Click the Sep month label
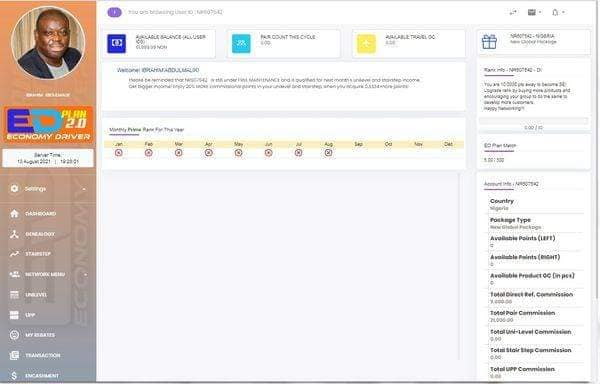Screen dimensions: 600x384 359,144
